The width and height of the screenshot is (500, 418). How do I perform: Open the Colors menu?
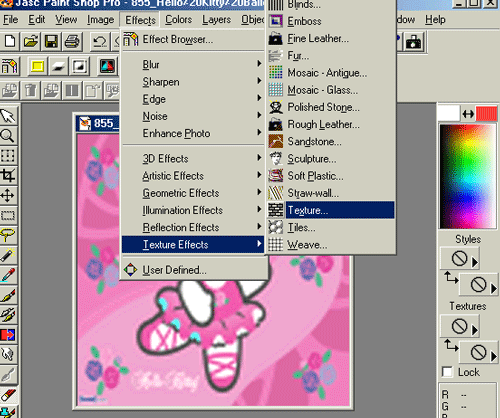[x=178, y=20]
